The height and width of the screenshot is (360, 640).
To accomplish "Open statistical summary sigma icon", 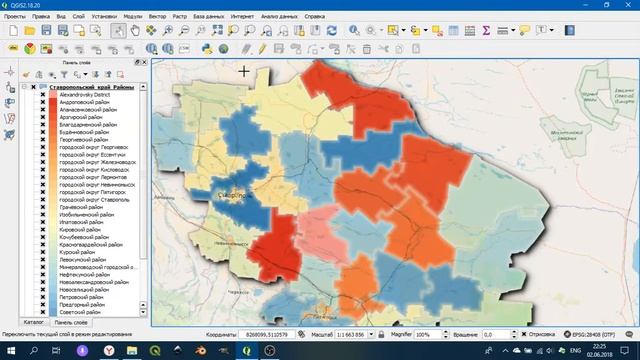I will (x=486, y=31).
